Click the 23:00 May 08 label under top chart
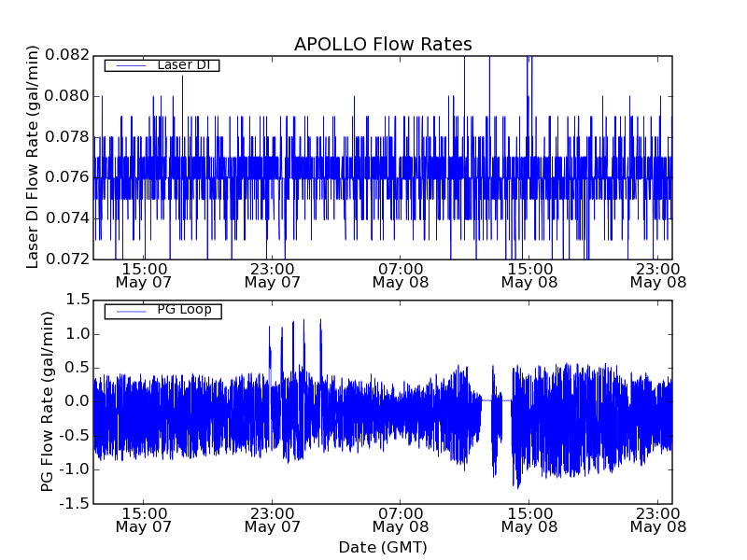 click(x=658, y=274)
